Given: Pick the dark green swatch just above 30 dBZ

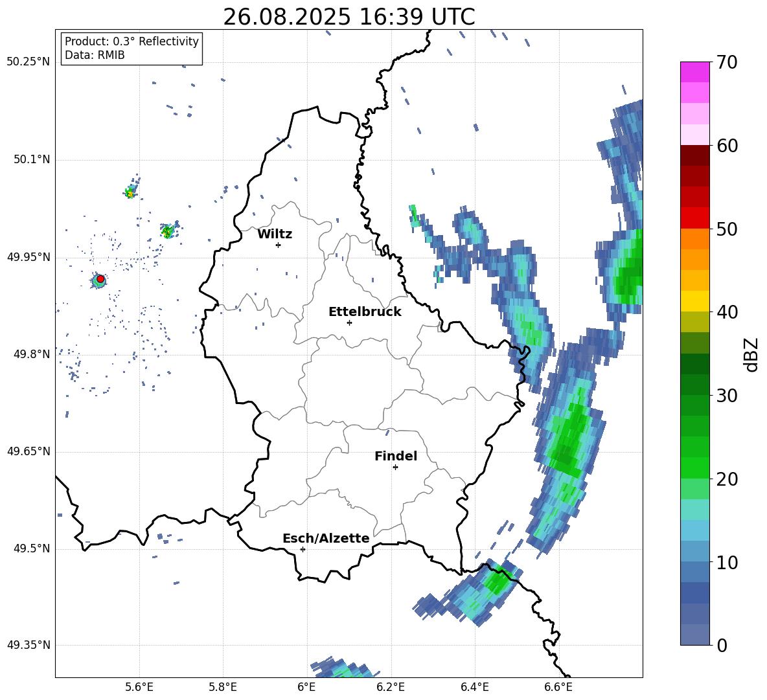Looking at the screenshot, I should (x=695, y=385).
